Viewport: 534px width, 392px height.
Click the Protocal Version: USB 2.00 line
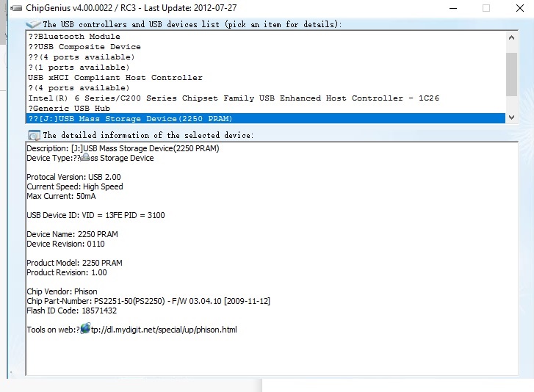point(73,177)
